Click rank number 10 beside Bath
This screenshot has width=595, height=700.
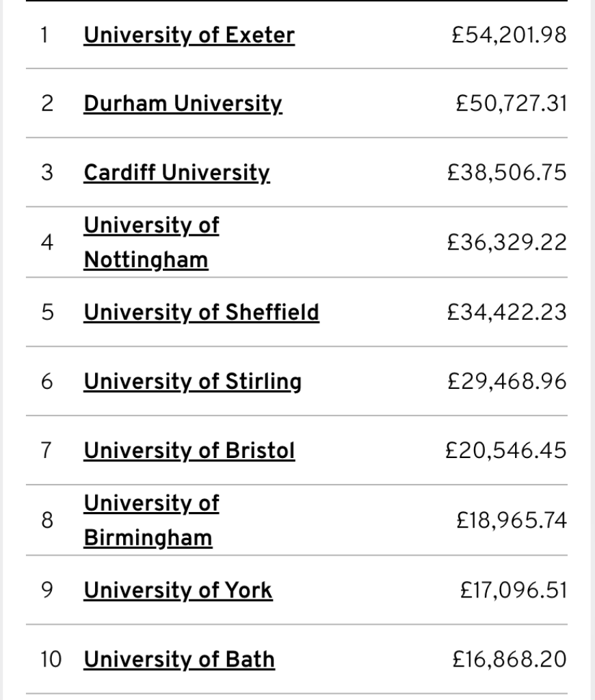(x=51, y=660)
